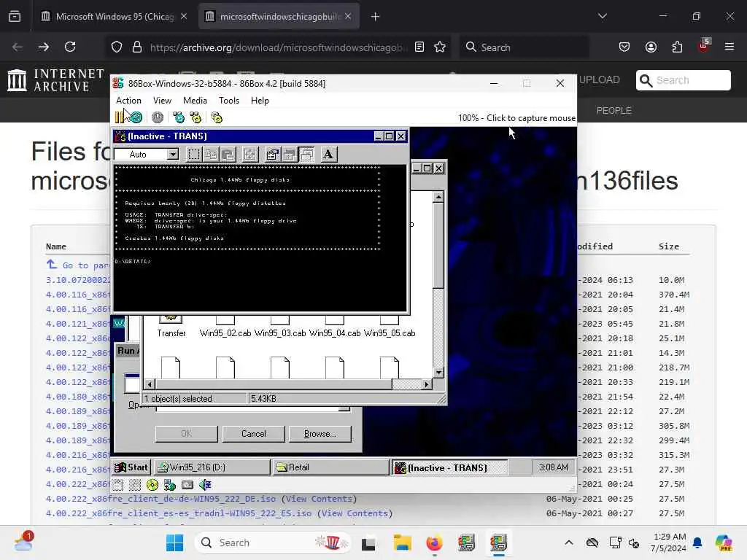Click Internet Archive search box
Screen dimensions: 747x560
[x=683, y=80]
